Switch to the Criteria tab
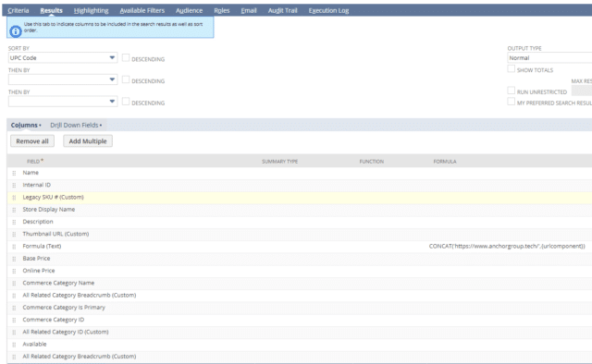 [x=18, y=10]
